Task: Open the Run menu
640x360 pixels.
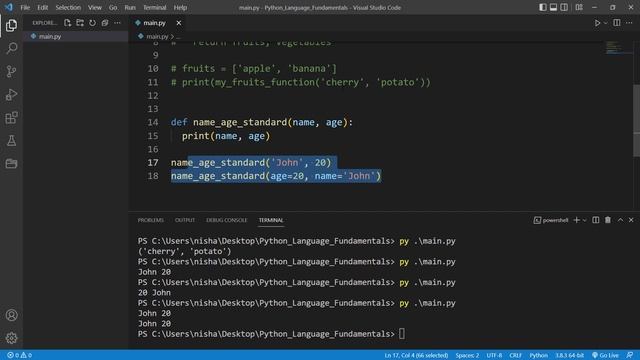Action: pos(130,7)
